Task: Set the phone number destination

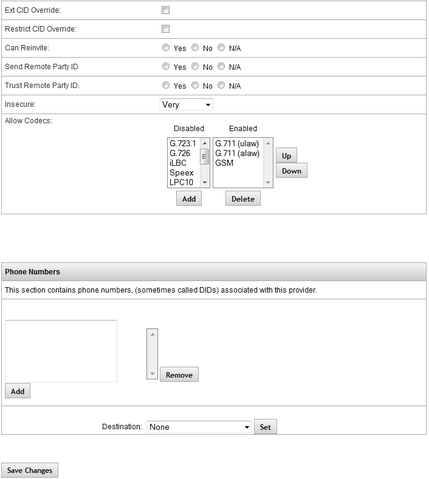Action: (265, 427)
